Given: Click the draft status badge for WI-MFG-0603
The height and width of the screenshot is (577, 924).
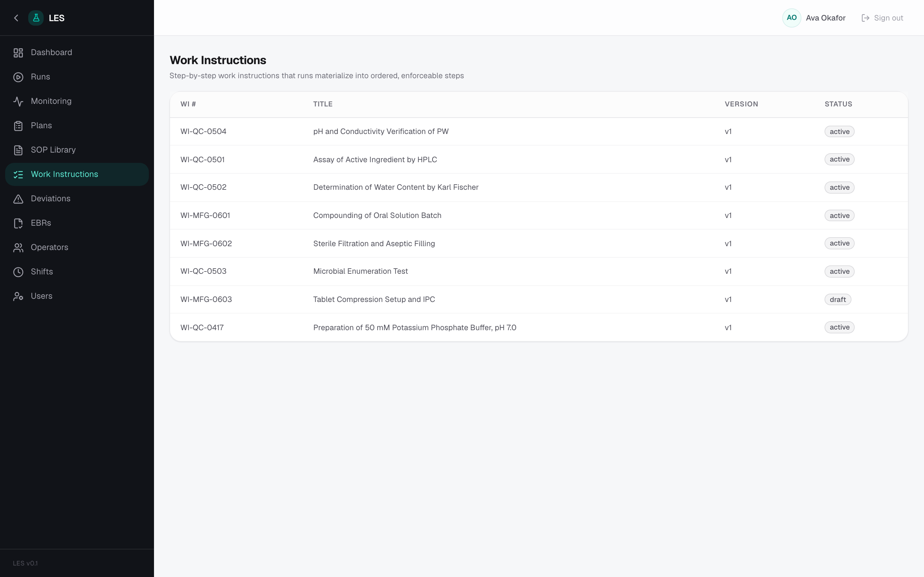Looking at the screenshot, I should (838, 300).
